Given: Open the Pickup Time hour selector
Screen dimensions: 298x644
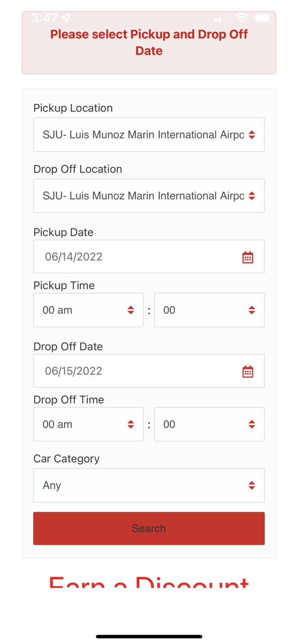Looking at the screenshot, I should (88, 310).
